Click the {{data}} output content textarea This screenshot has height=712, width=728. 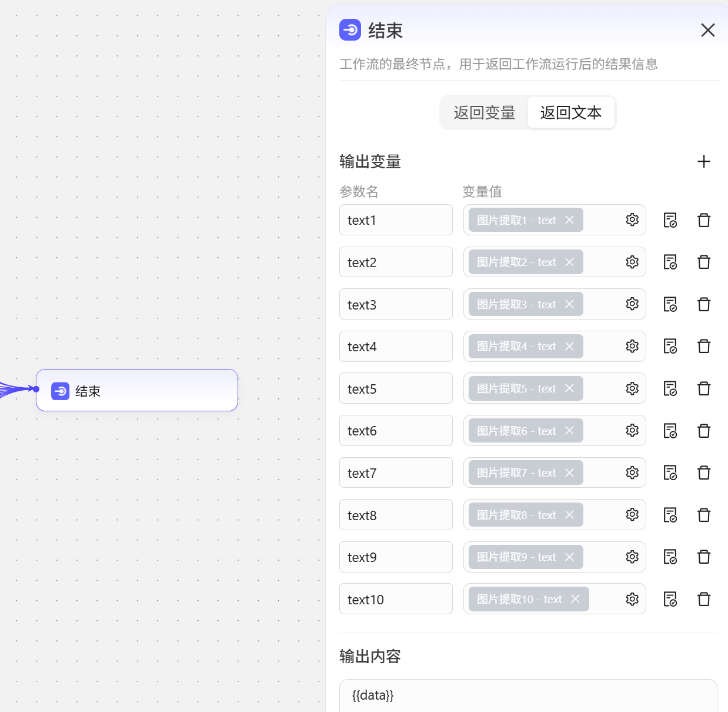tap(528, 696)
